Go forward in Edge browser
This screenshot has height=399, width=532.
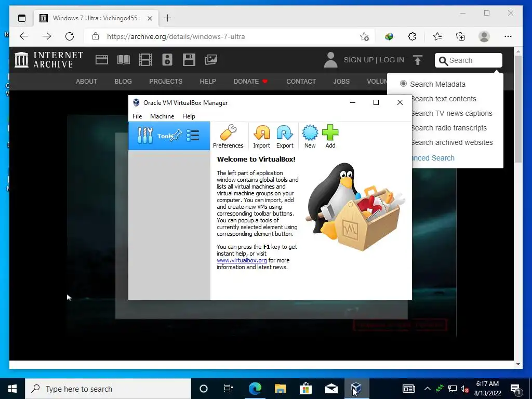pos(47,36)
